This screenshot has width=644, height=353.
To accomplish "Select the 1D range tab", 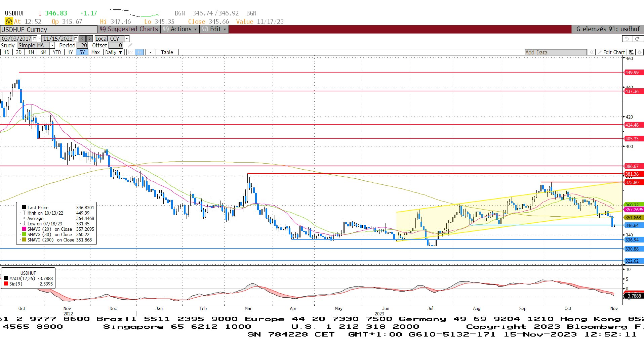I will click(x=7, y=52).
